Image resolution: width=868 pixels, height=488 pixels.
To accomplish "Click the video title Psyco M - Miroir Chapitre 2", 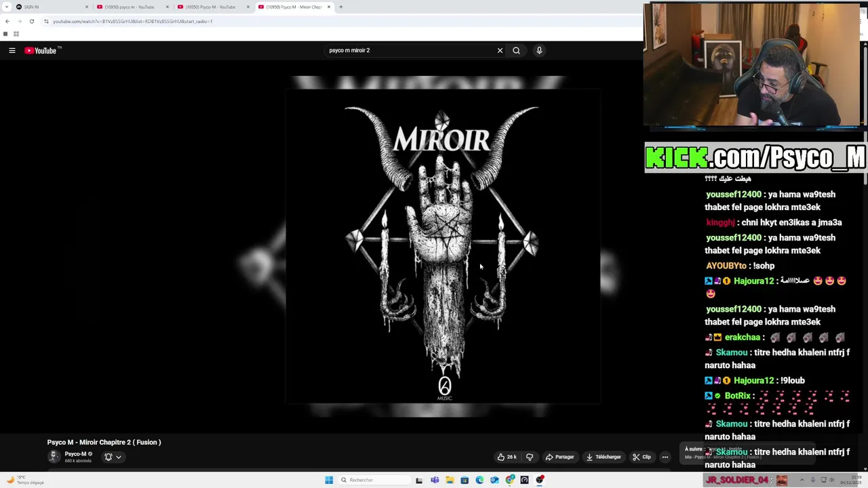I will [104, 442].
